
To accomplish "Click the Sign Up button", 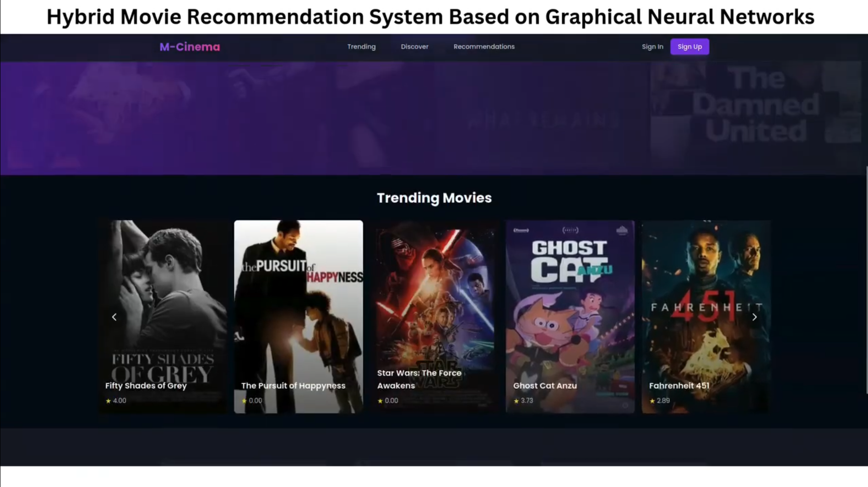I will (x=689, y=47).
